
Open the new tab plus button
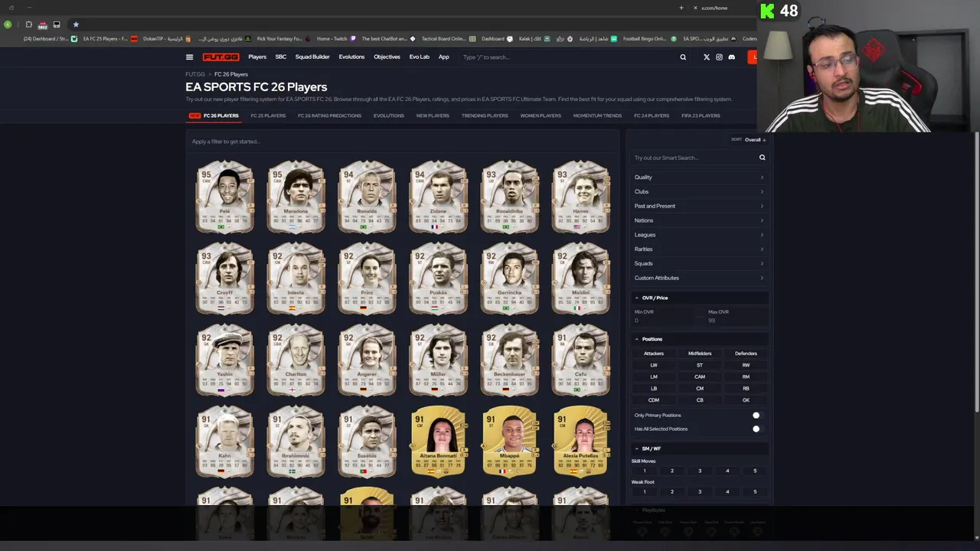pyautogui.click(x=681, y=8)
